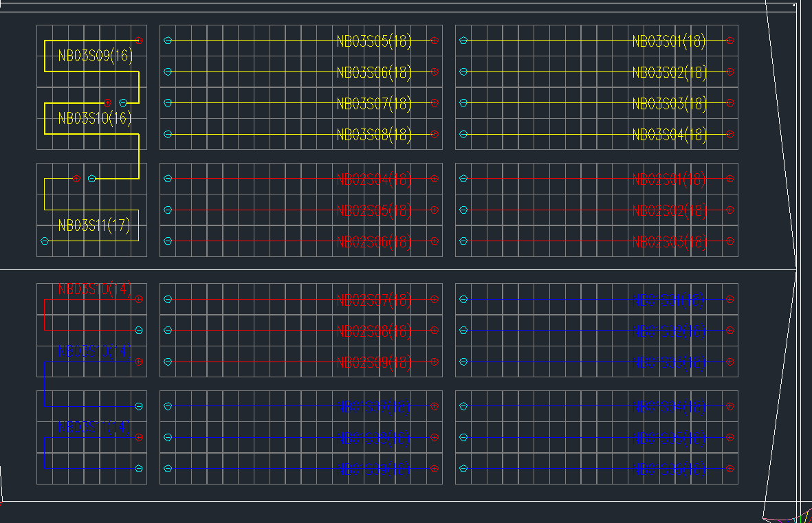Click red positive terminal of string NB02S03
This screenshot has height=523, width=812.
pyautogui.click(x=730, y=241)
